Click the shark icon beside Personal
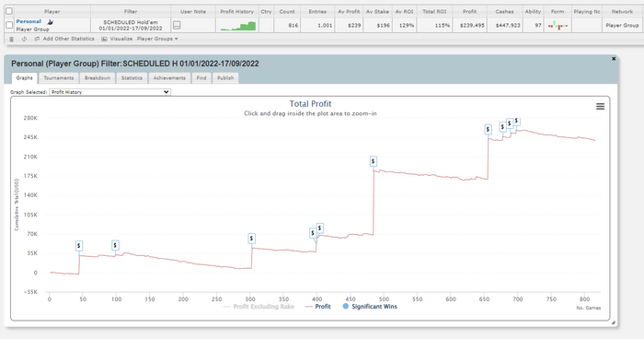The height and width of the screenshot is (339, 644). coord(51,22)
